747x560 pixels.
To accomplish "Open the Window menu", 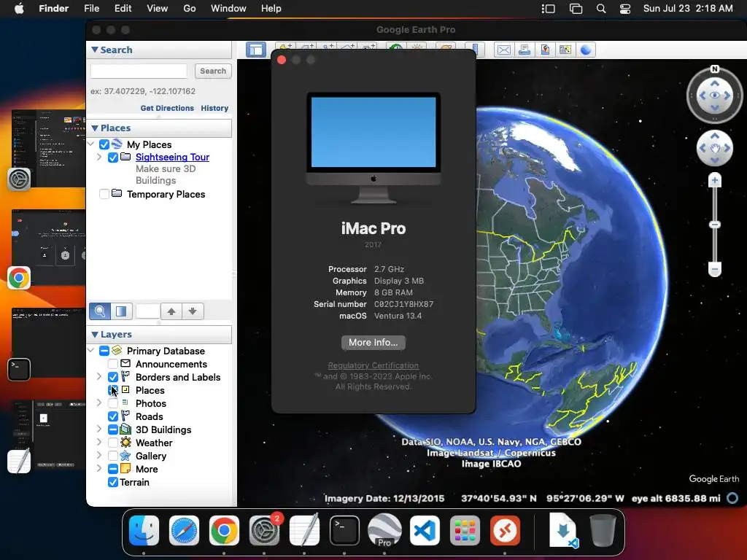I will (228, 9).
